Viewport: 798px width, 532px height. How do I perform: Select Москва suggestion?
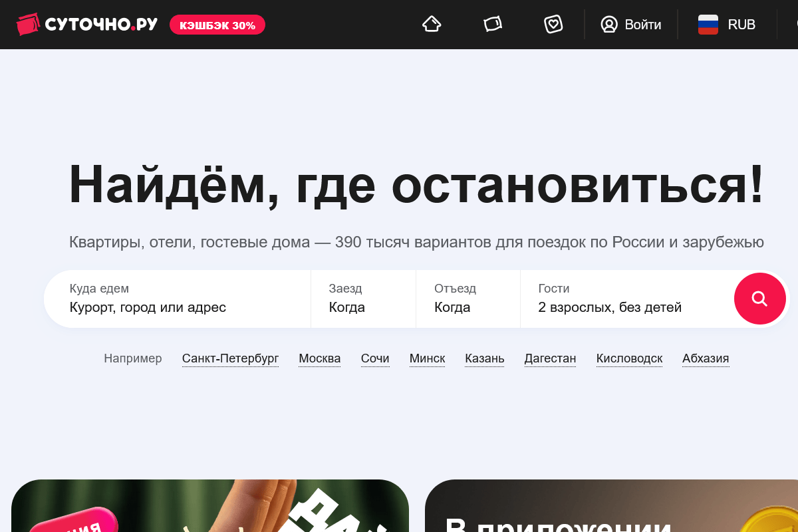(320, 359)
